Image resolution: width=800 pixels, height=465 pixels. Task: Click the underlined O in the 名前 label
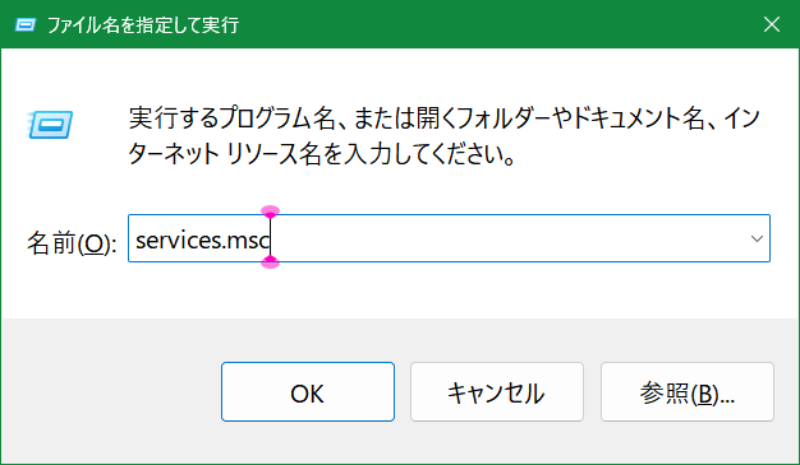coord(95,243)
